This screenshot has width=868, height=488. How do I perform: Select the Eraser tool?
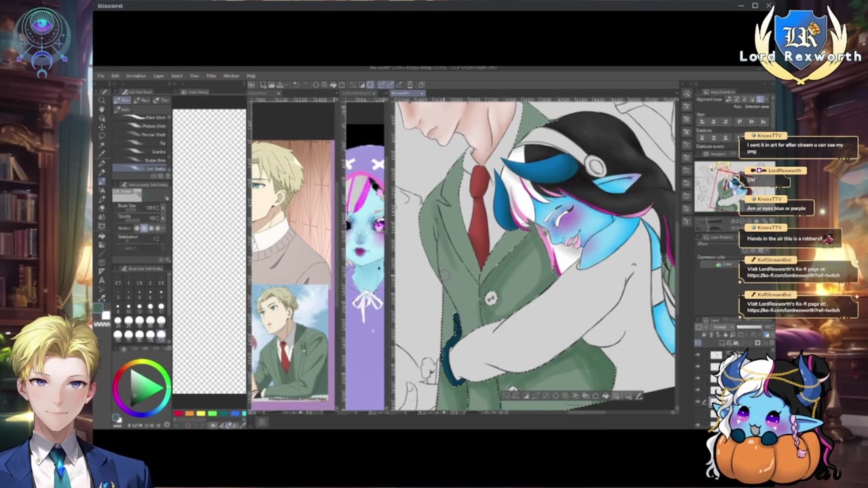[102, 208]
